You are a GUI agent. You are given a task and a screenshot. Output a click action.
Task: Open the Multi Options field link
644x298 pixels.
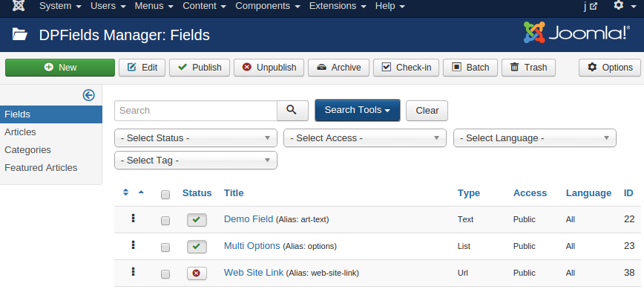point(252,246)
